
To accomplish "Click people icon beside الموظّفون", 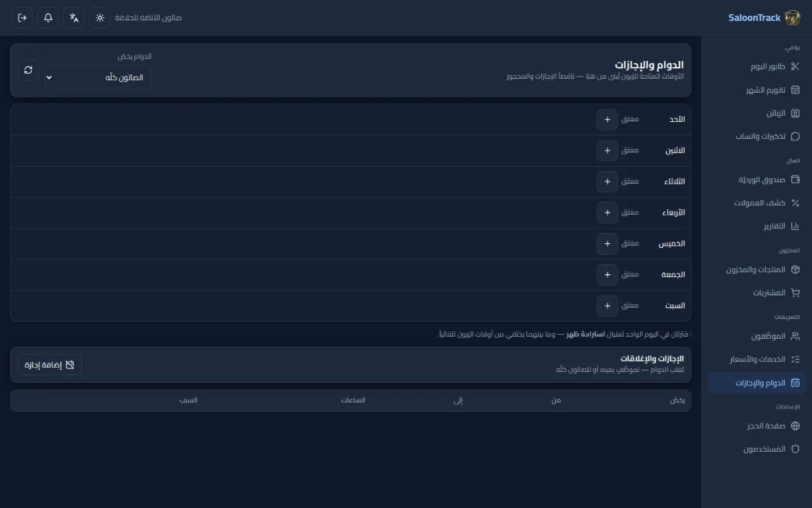I will (x=795, y=336).
